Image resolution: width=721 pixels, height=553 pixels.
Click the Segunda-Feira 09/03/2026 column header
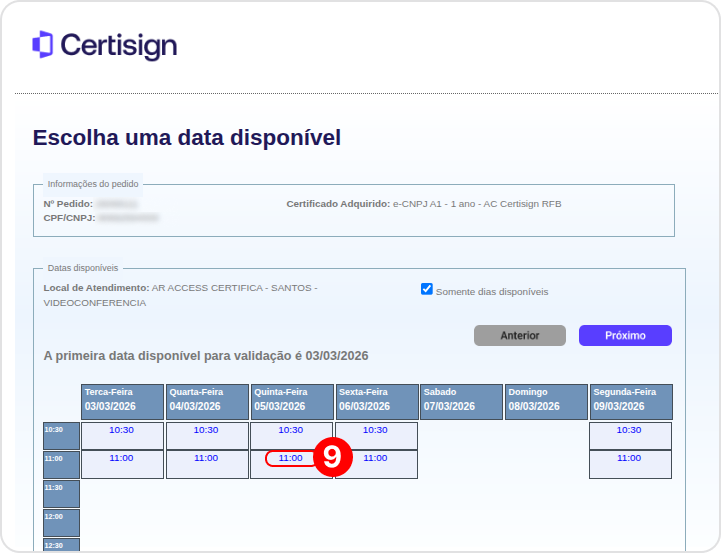pos(631,402)
